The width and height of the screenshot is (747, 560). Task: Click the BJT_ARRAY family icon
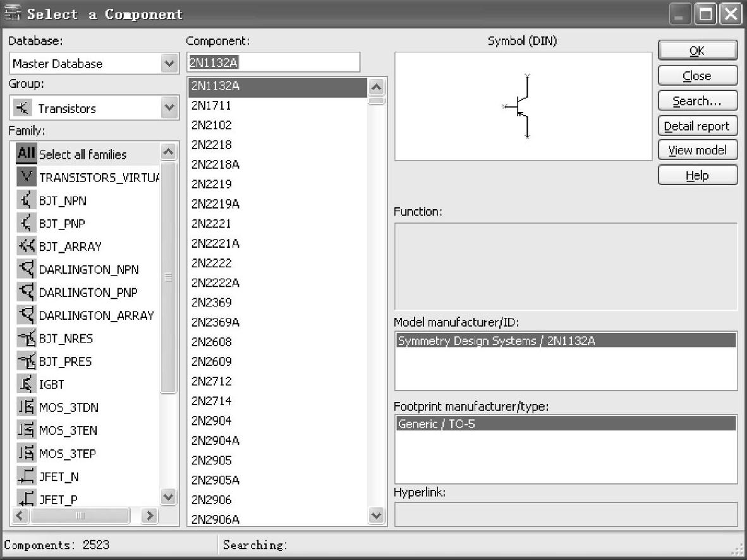[x=26, y=247]
